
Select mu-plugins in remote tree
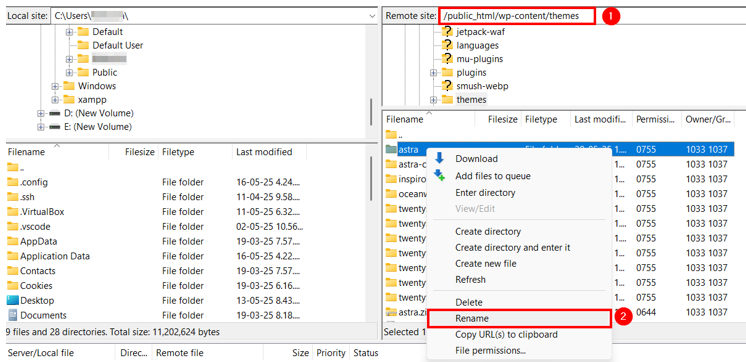480,59
